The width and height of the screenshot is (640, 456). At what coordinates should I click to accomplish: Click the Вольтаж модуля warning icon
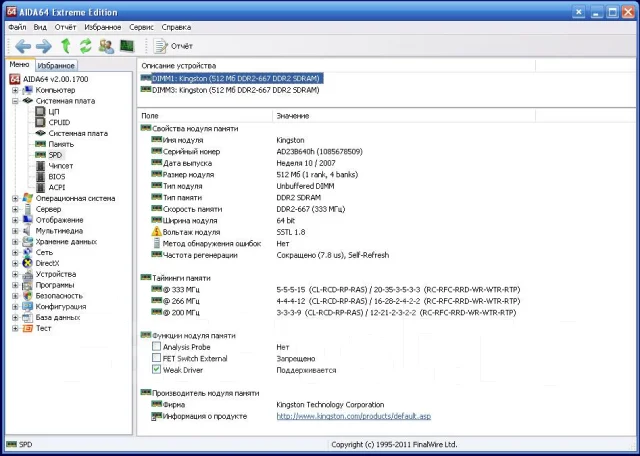156,232
